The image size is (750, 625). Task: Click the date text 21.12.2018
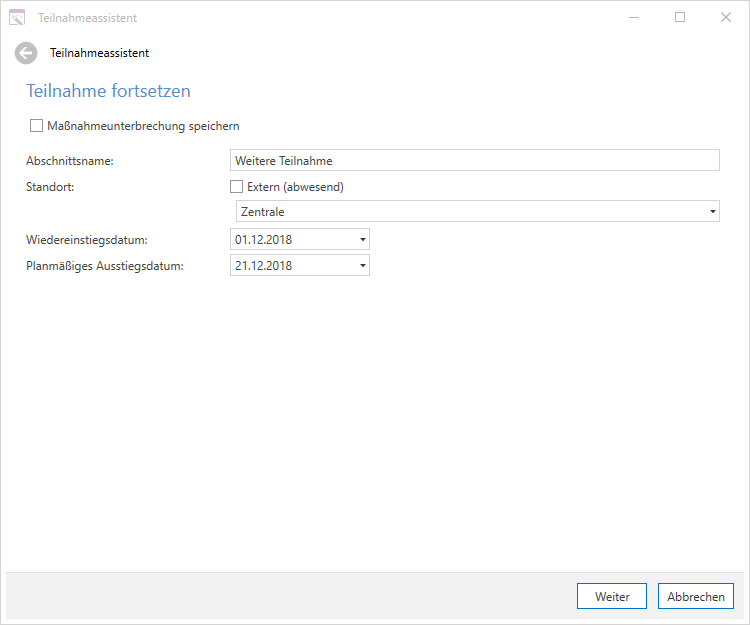264,266
